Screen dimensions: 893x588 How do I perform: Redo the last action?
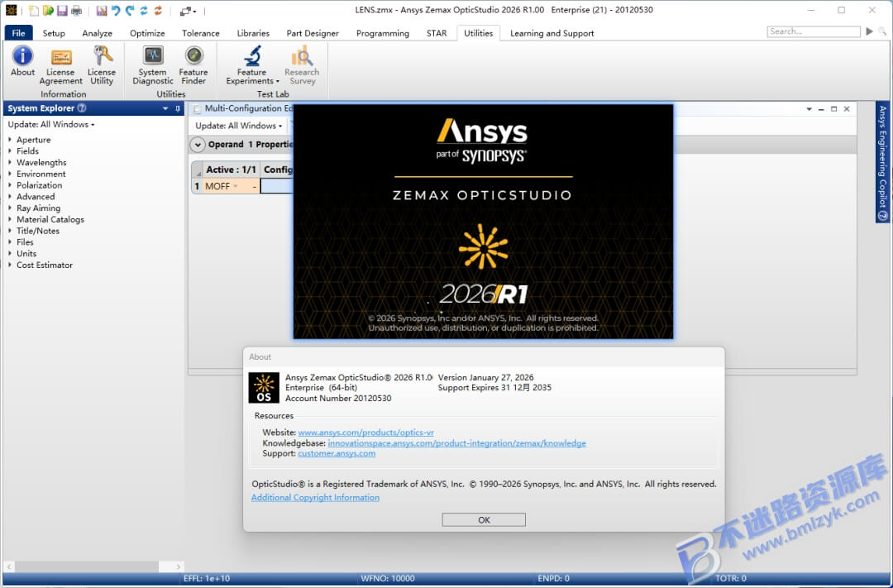(130, 10)
